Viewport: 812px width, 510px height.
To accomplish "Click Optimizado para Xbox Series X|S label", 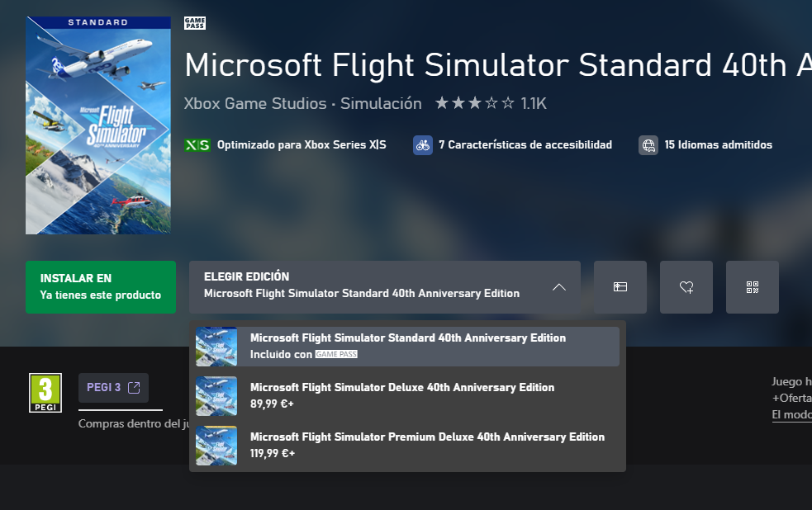I will [x=302, y=144].
